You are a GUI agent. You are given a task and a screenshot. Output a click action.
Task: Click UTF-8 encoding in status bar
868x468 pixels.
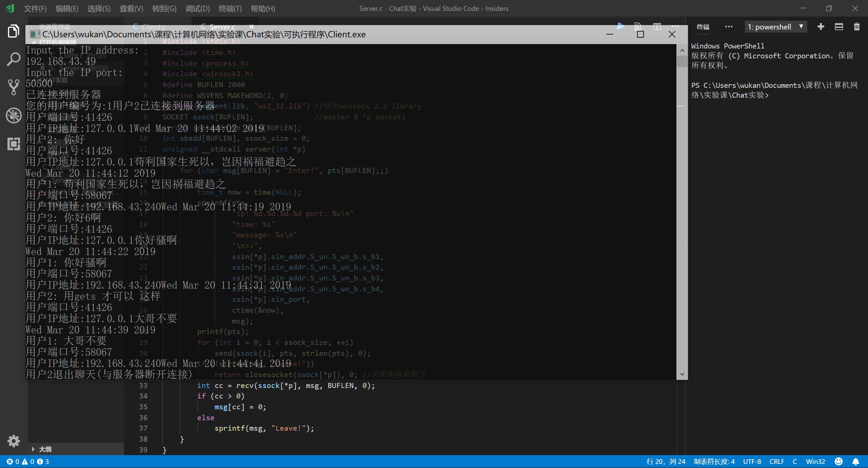(752, 462)
